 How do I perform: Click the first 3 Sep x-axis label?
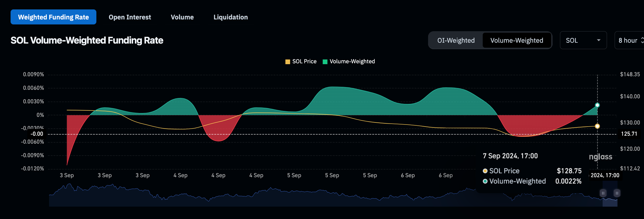tap(67, 175)
